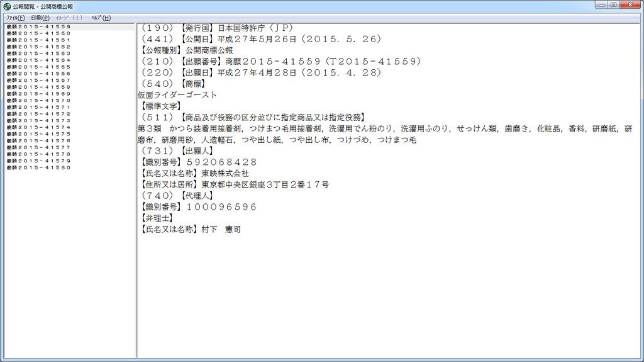644x362 pixels.
Task: Click the trademark text 仮面ライダーゴースト
Action: [x=177, y=95]
